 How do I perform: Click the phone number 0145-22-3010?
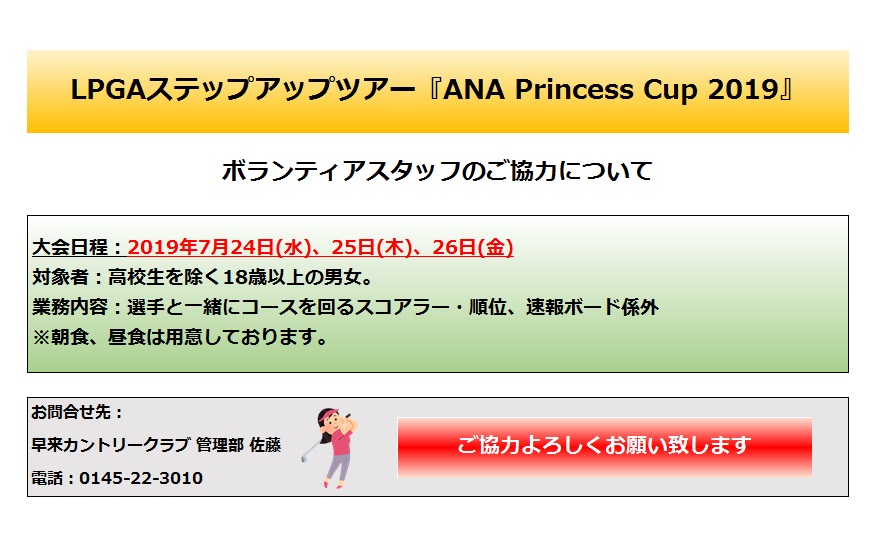(x=141, y=479)
